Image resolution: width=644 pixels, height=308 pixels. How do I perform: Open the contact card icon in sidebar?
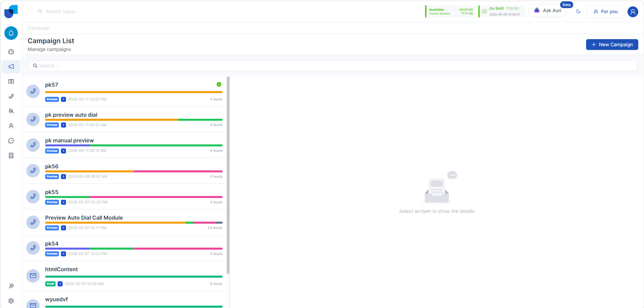tap(11, 81)
